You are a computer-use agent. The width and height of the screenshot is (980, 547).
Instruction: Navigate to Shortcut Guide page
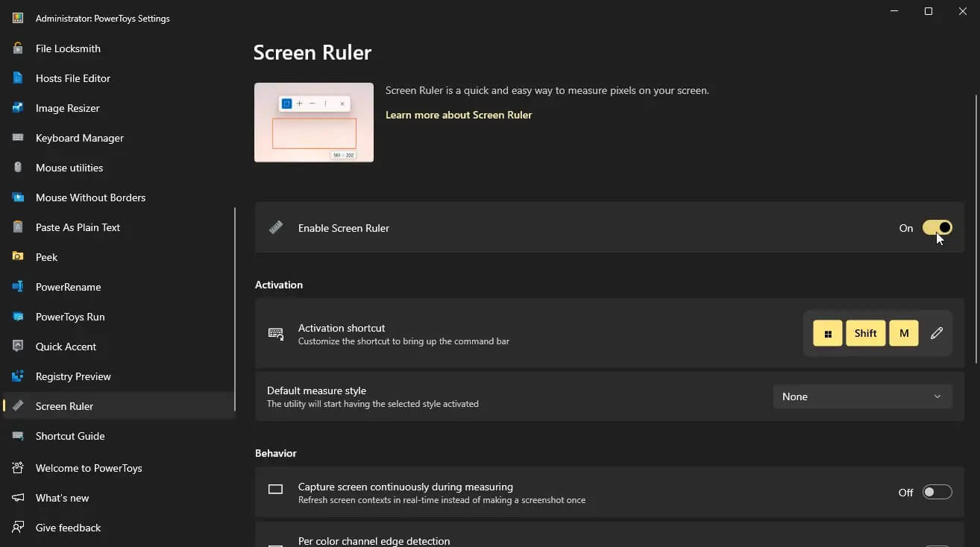tap(119, 436)
